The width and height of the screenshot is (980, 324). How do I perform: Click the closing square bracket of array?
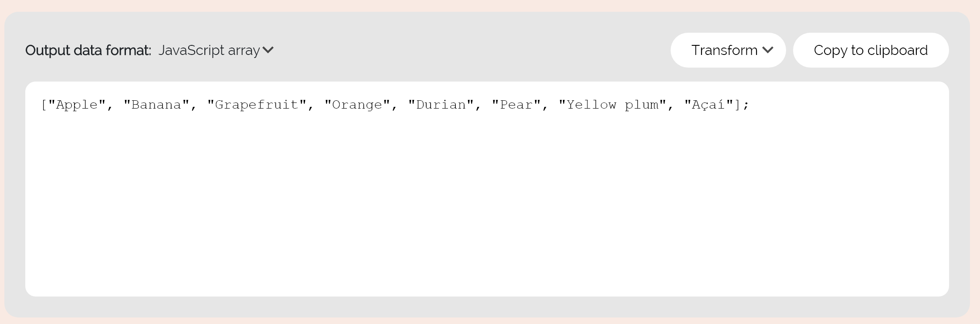738,105
